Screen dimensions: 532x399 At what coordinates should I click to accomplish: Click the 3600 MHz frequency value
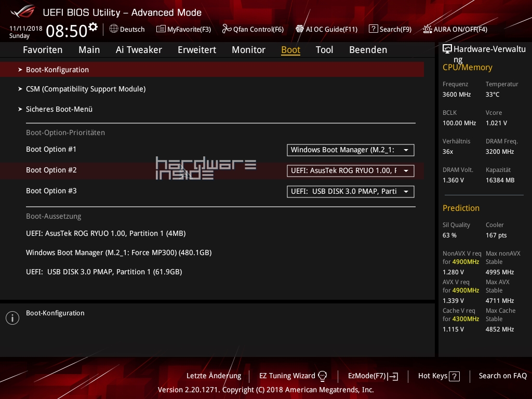[457, 95]
